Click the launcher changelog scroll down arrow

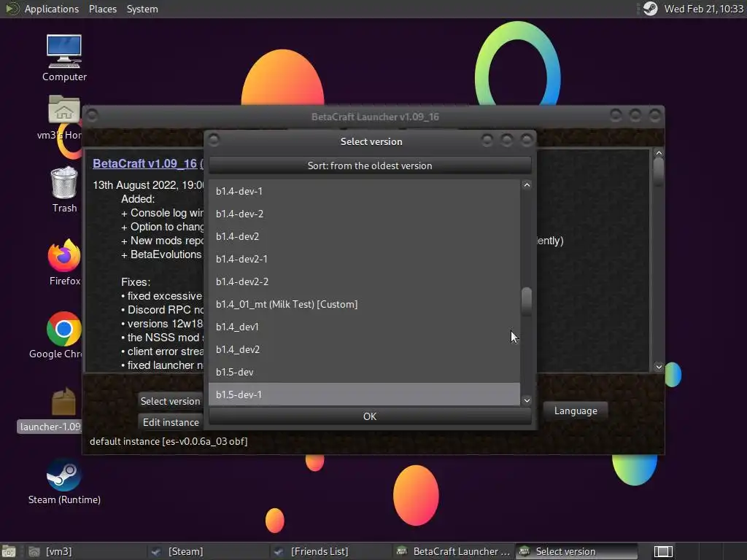pos(659,367)
